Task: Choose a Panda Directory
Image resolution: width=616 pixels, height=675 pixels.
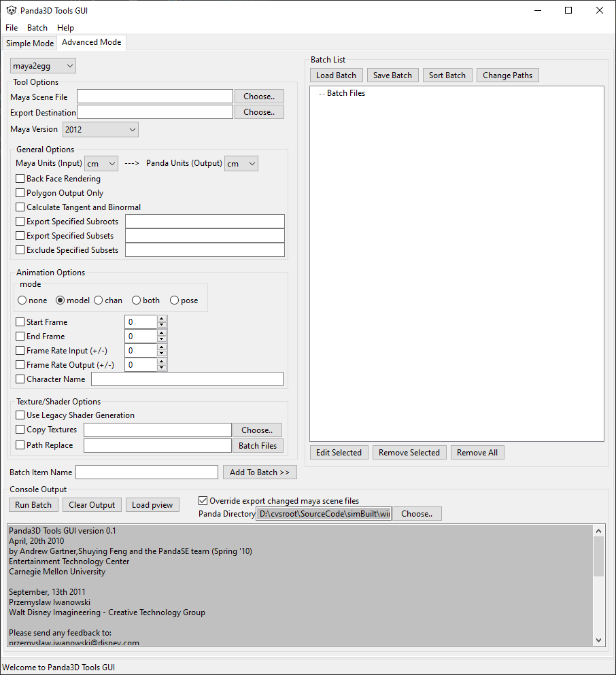Action: 417,514
